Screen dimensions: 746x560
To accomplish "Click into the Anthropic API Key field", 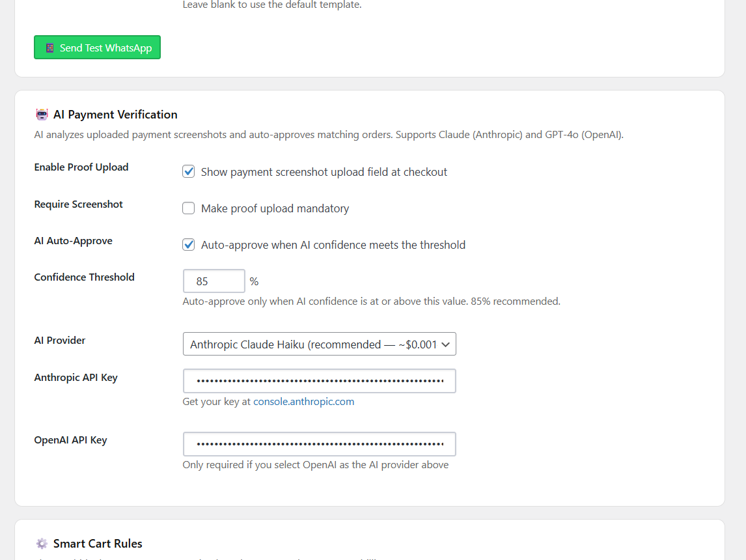I will pyautogui.click(x=319, y=381).
